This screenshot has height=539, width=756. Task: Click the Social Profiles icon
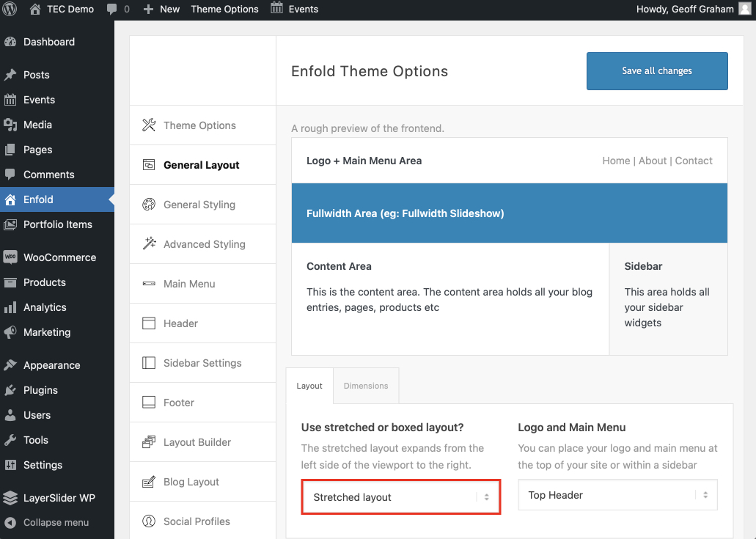(x=149, y=521)
